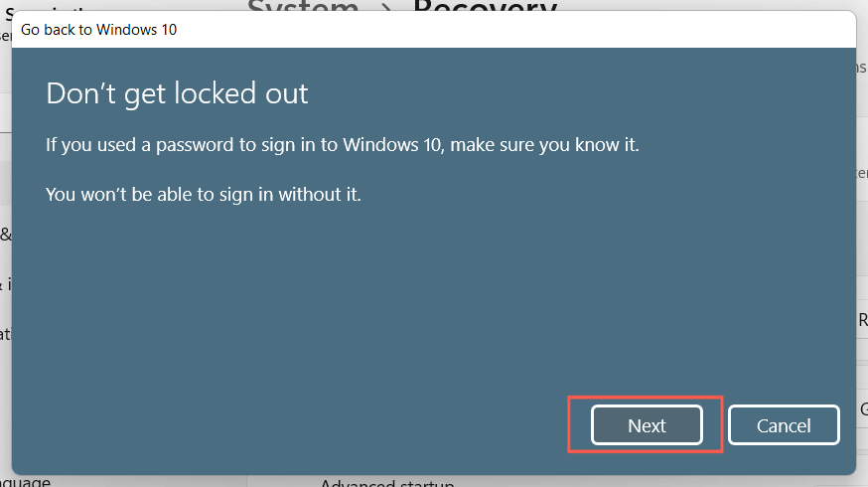Screen dimensions: 868x487
Task: Select the Recovery breadcrumb heading
Action: coord(485,8)
